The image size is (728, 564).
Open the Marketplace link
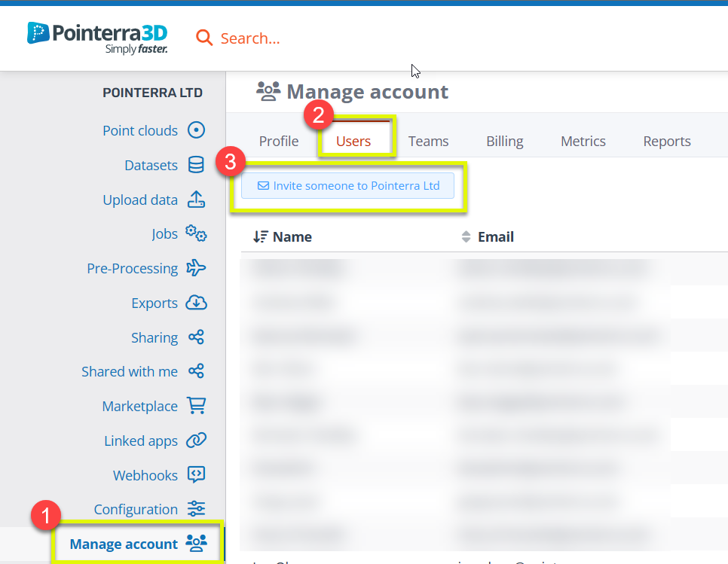[x=139, y=407]
